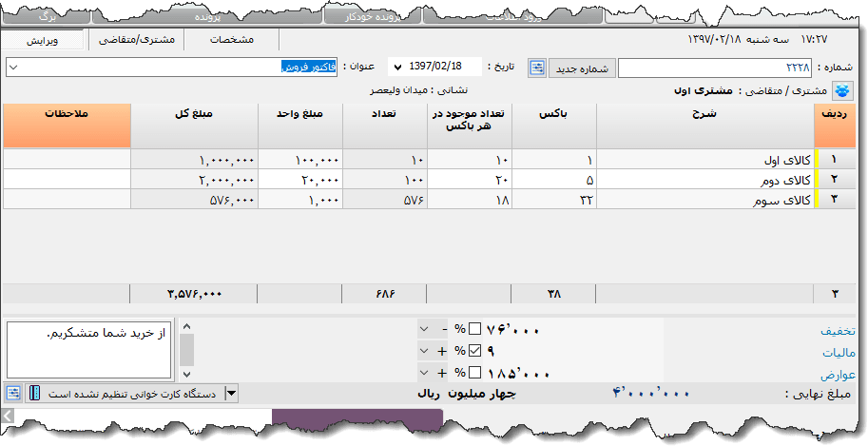Screen dimensions: 868x446
Task: Select row cell کالای اول
Action: 704,160
